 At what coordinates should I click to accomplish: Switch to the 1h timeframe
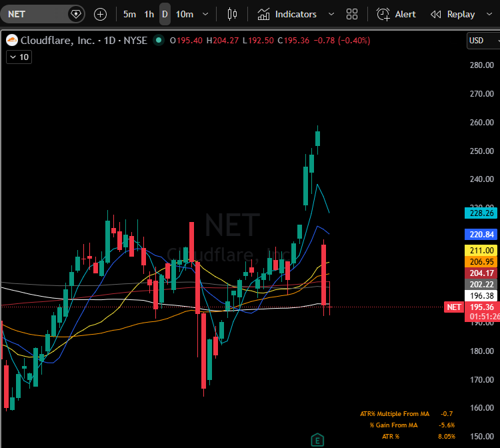pyautogui.click(x=149, y=15)
